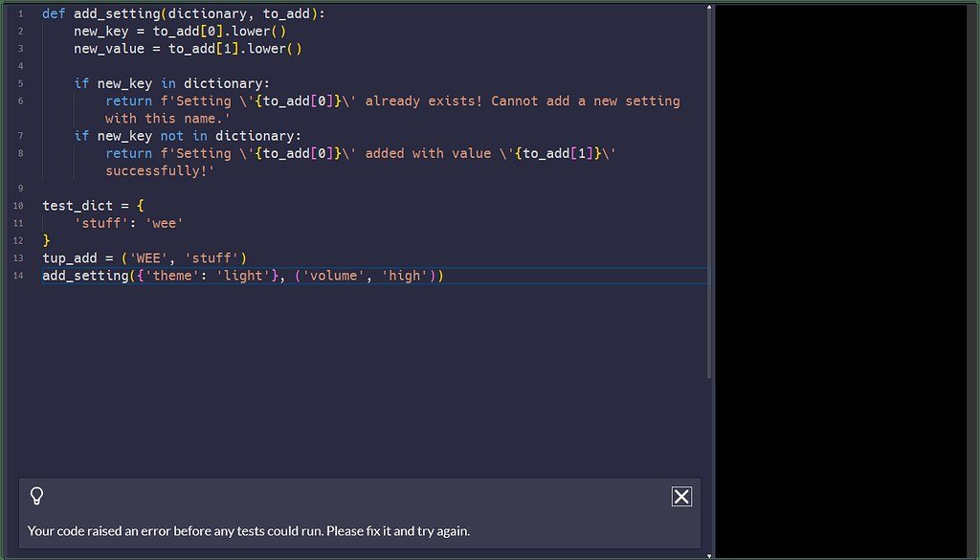This screenshot has height=560, width=980.
Task: Click the wrapped text 'with this name.'
Action: click(167, 118)
